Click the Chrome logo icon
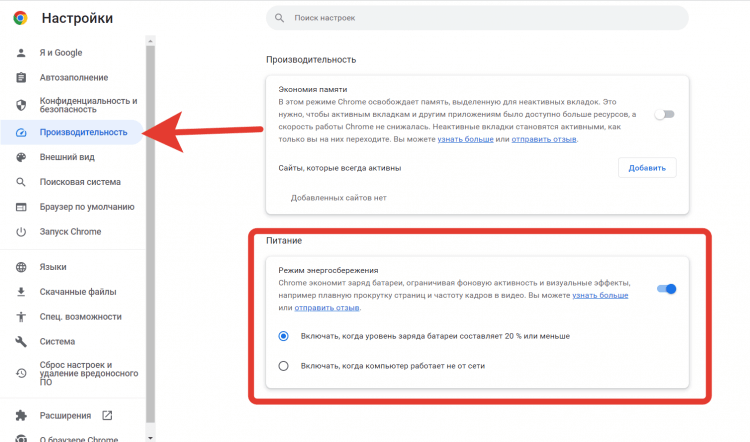 click(x=20, y=18)
